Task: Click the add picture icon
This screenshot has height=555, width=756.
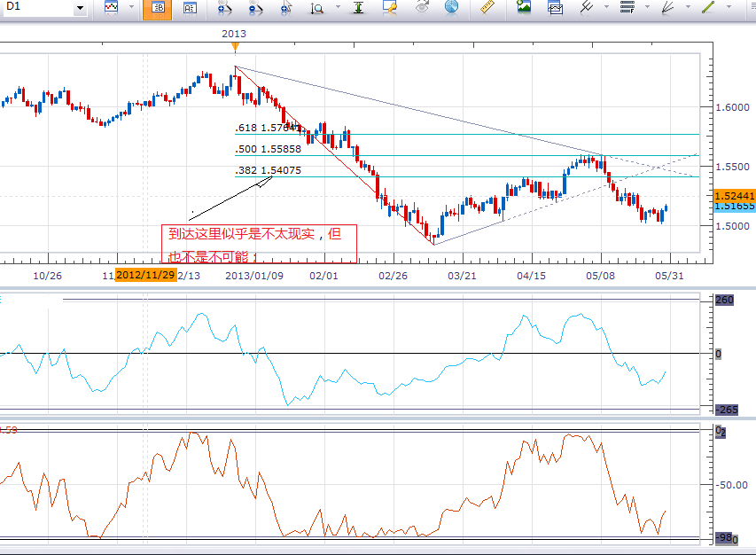Action: 524,7
